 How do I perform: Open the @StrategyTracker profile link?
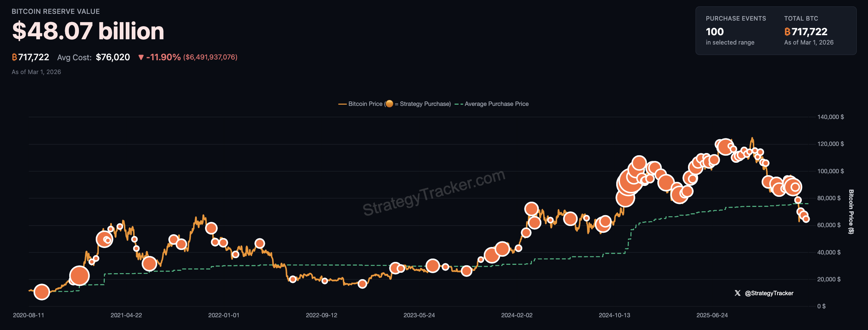point(769,293)
